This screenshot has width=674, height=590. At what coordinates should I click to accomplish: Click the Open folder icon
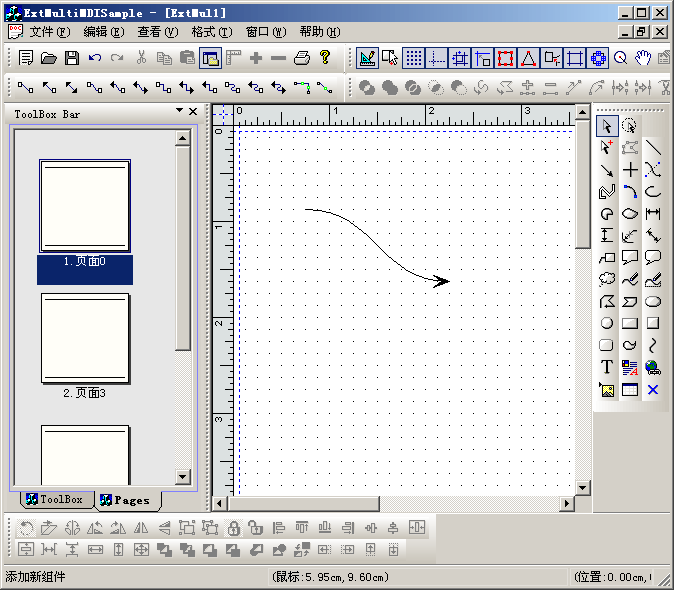pyautogui.click(x=49, y=58)
